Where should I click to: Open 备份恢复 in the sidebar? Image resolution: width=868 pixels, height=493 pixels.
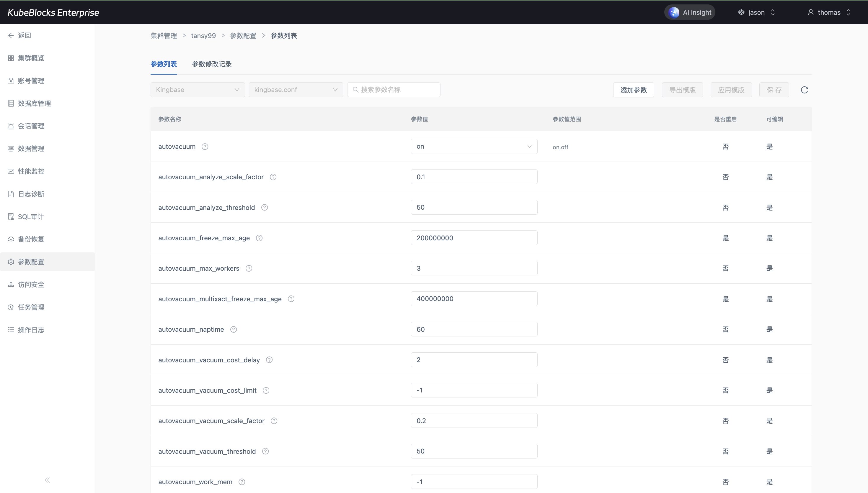[31, 239]
